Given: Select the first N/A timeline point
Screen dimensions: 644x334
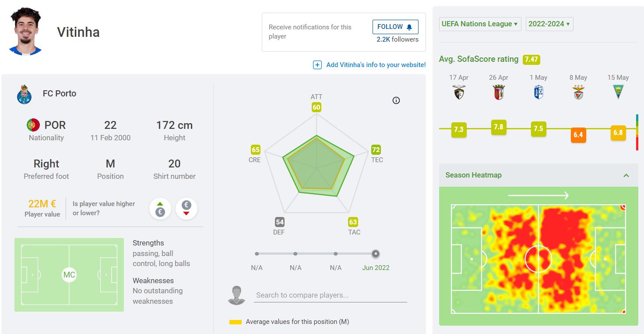Looking at the screenshot, I should coord(257,254).
